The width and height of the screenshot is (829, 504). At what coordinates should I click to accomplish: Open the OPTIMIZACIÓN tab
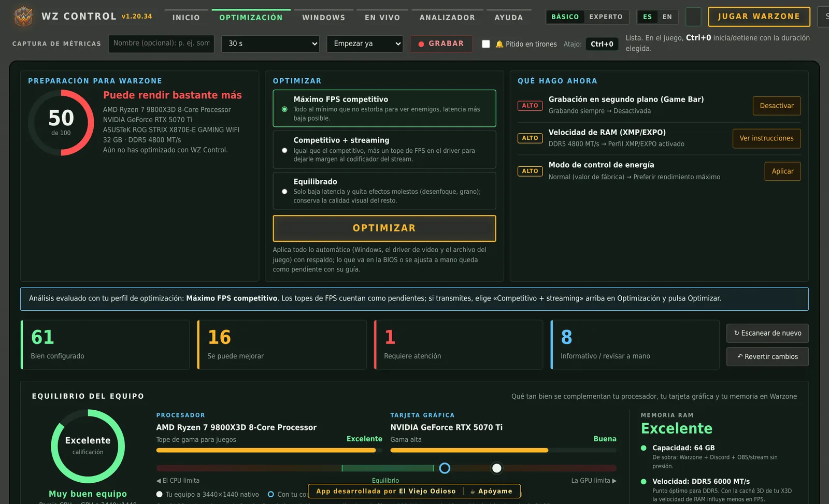click(251, 17)
